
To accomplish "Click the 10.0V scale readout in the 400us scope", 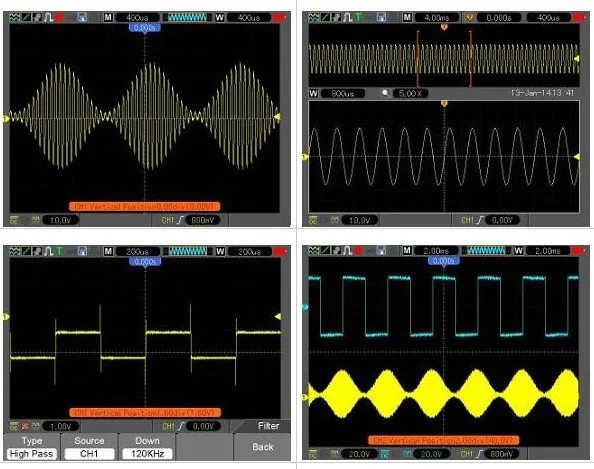I will pyautogui.click(x=61, y=220).
